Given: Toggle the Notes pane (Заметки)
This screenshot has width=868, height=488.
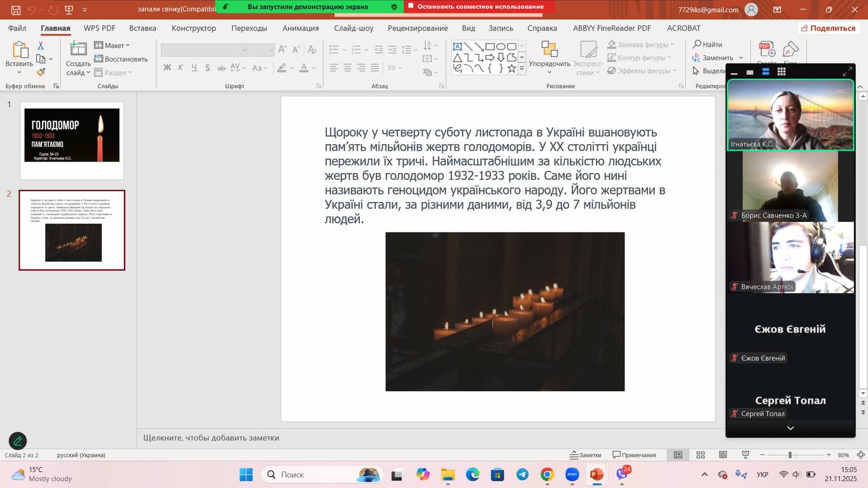Looking at the screenshot, I should [x=585, y=455].
